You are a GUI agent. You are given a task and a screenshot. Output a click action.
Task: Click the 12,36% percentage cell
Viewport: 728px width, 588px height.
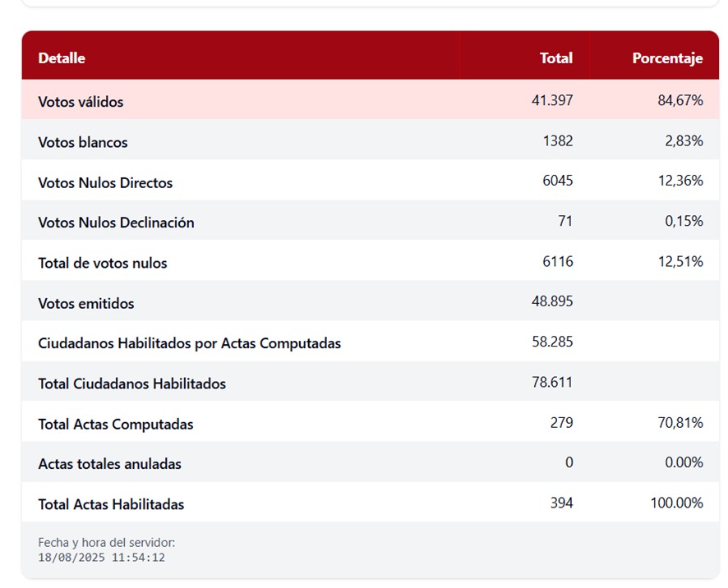coord(680,181)
